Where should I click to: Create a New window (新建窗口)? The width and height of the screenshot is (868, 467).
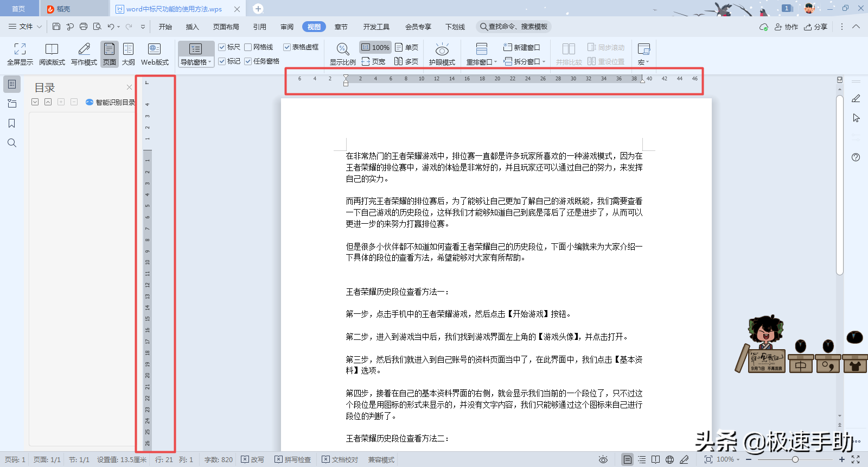(522, 47)
